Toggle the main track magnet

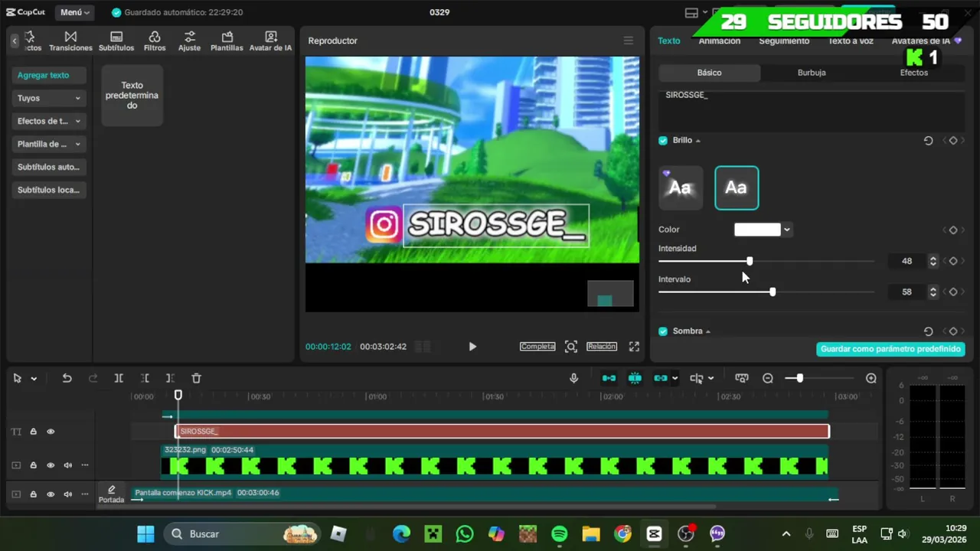pos(609,378)
